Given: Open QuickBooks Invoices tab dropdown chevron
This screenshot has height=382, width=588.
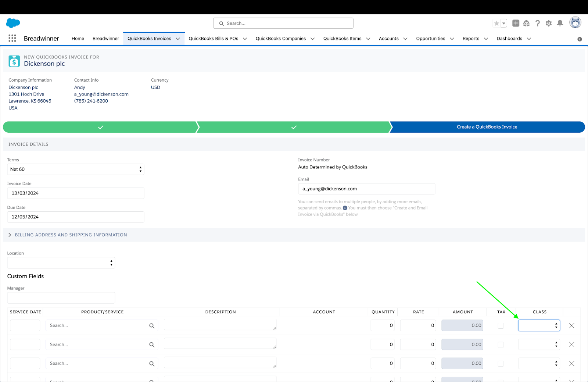Looking at the screenshot, I should tap(178, 39).
